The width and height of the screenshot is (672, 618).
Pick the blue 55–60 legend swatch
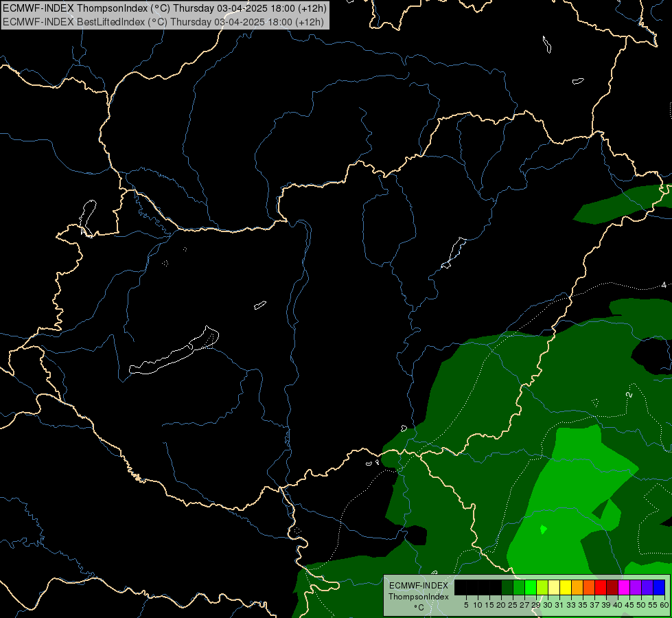point(659,587)
